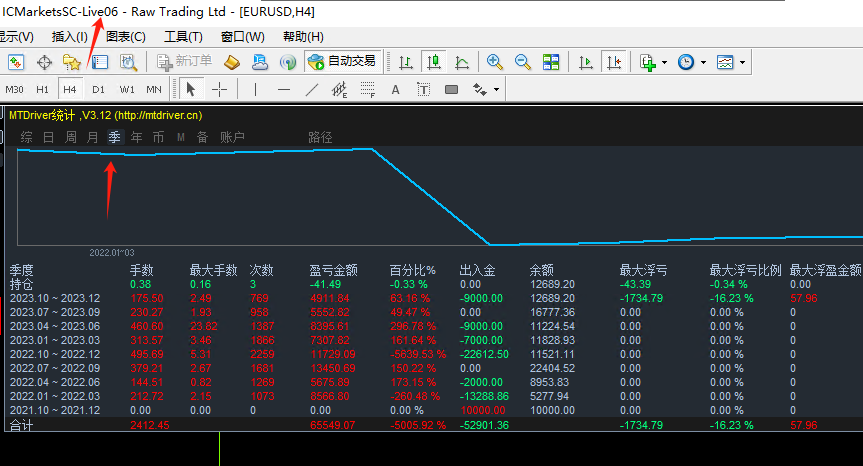Screen dimensions: 863x466
Task: Open the Templates icon
Action: point(725,62)
